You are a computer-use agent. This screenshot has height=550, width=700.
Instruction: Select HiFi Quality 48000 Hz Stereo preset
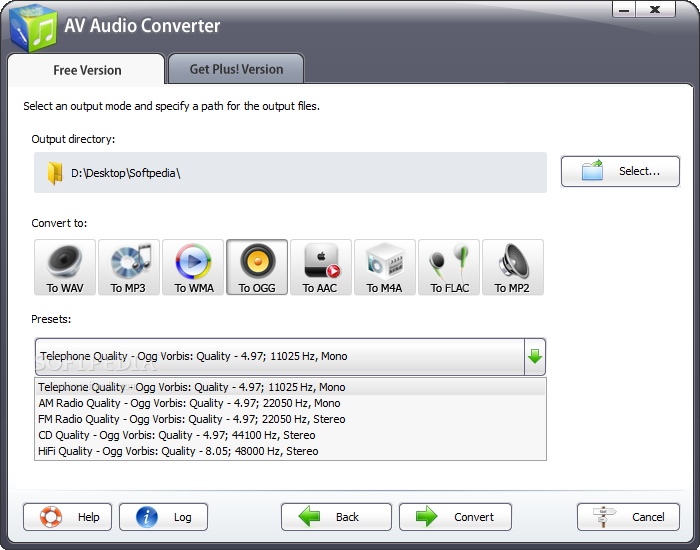(x=290, y=451)
